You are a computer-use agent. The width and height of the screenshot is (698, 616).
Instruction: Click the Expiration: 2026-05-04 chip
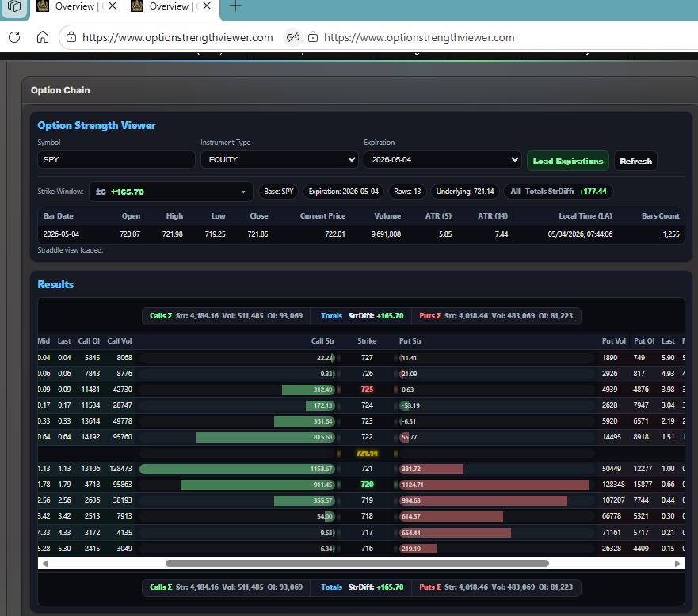pyautogui.click(x=343, y=192)
